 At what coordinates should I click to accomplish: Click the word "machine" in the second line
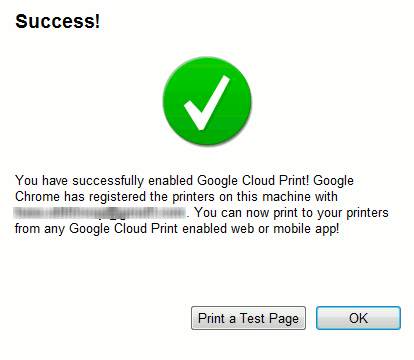pyautogui.click(x=287, y=196)
